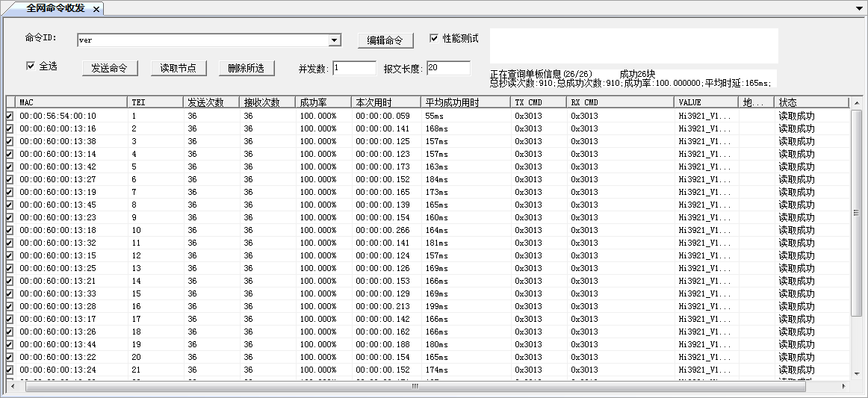Click 读取成功 status in TEI 21 row
The height and width of the screenshot is (398, 868).
click(796, 370)
